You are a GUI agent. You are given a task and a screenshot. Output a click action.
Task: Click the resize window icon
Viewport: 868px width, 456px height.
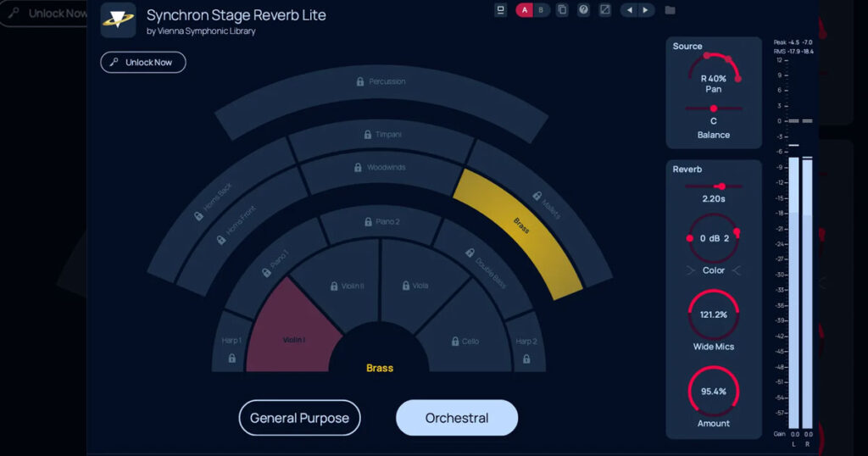[604, 10]
